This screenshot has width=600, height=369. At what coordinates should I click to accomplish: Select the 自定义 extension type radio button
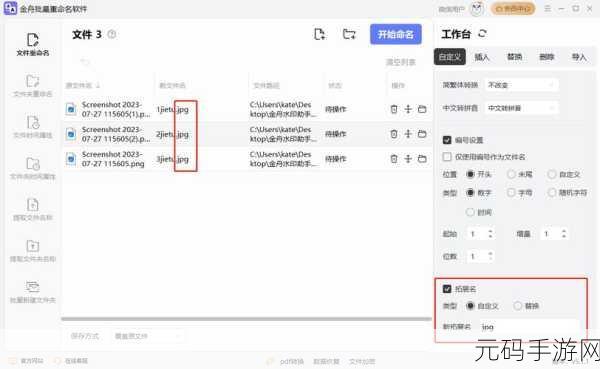tap(470, 306)
